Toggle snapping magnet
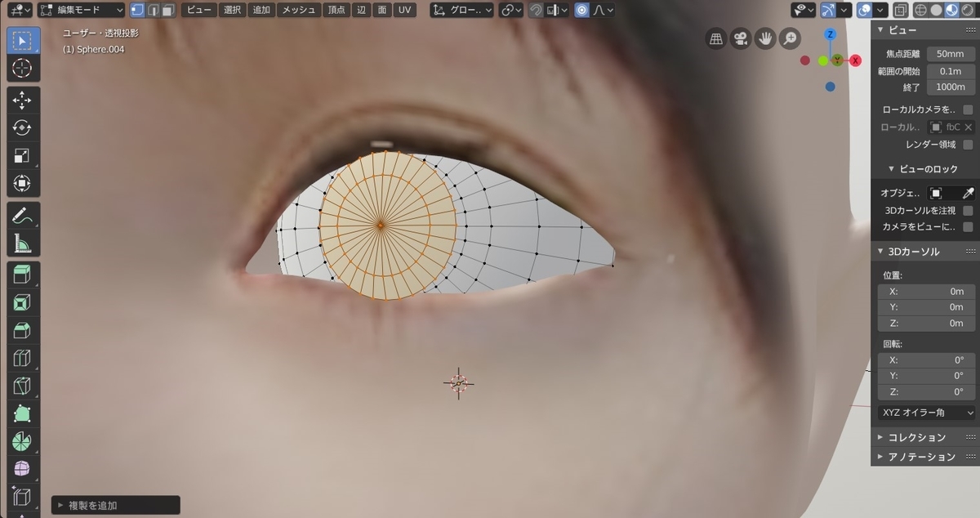The image size is (980, 518). tap(536, 11)
